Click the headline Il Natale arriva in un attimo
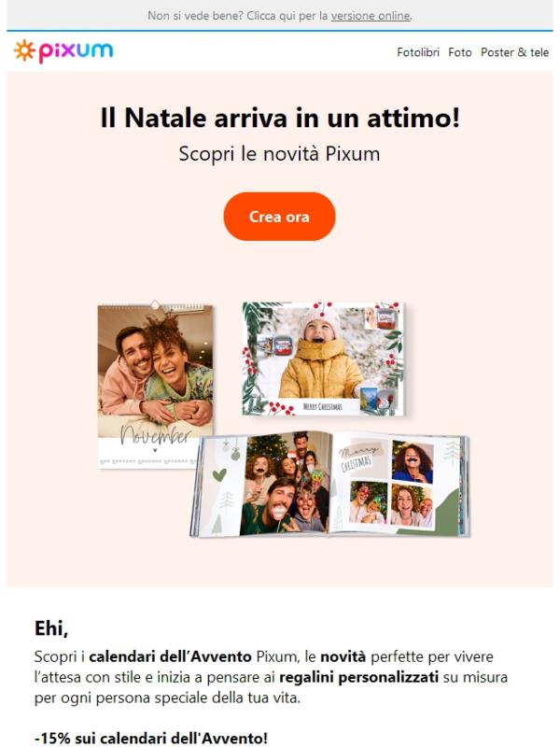 (280, 118)
